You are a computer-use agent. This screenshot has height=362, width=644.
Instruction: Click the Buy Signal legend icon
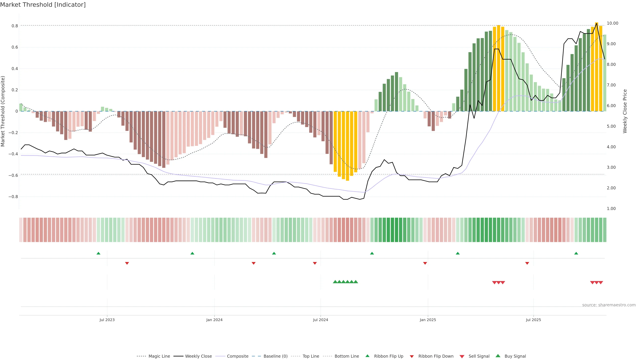[498, 356]
